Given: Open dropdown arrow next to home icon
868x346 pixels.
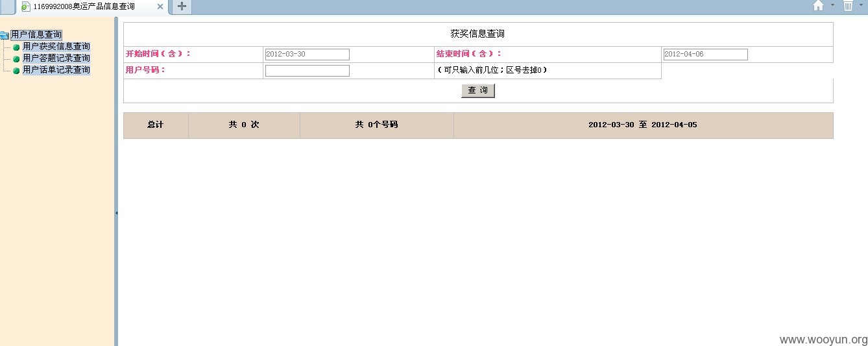Looking at the screenshot, I should [832, 5].
